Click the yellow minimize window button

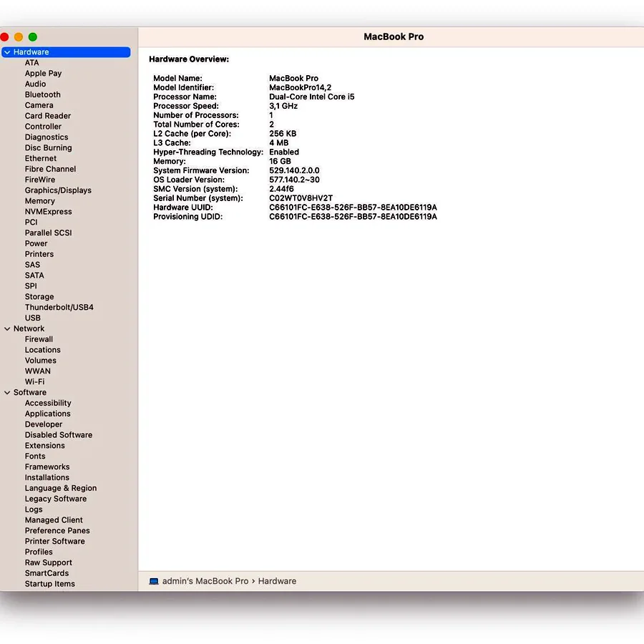click(x=19, y=37)
